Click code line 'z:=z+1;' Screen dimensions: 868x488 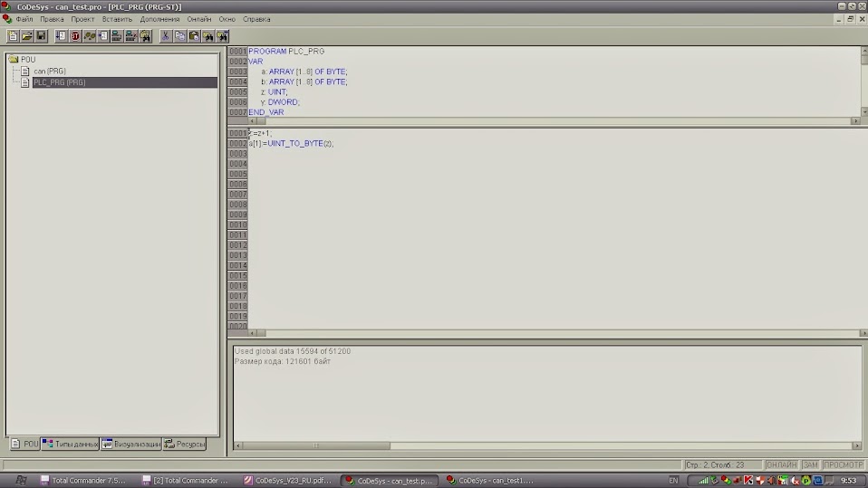260,133
